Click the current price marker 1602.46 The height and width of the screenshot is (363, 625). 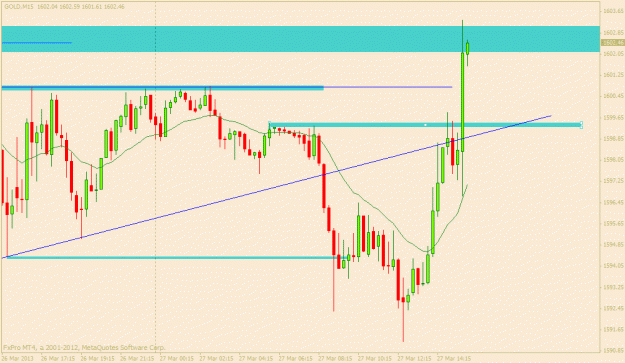pos(612,43)
